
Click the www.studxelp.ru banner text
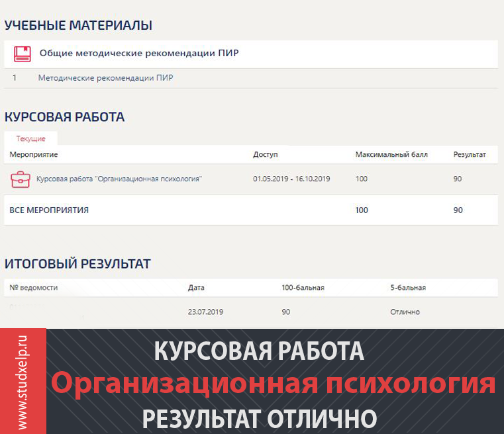23,382
